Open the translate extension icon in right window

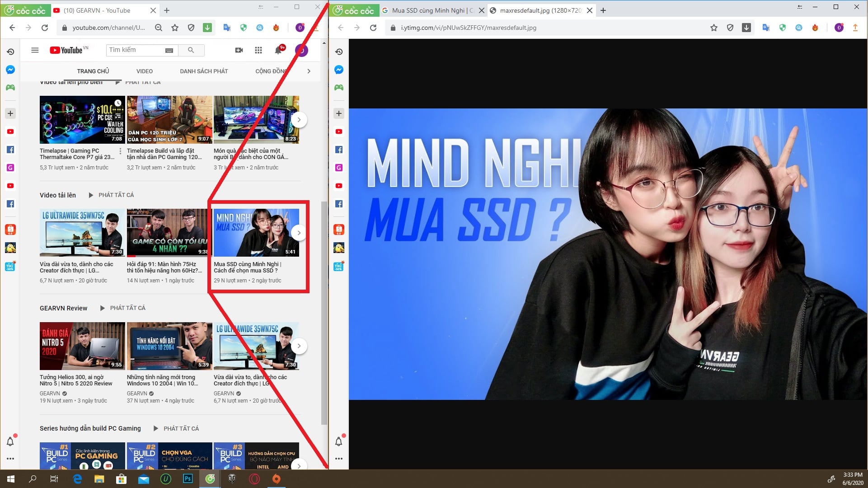pyautogui.click(x=766, y=28)
